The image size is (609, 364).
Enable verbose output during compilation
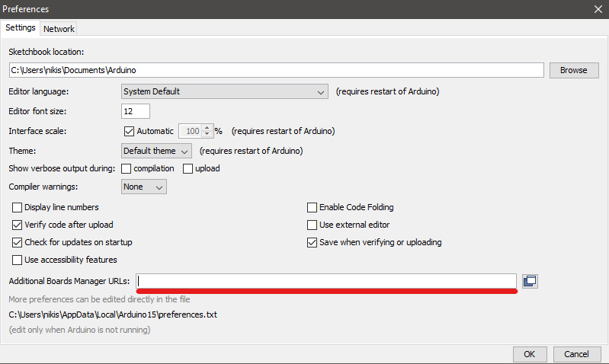click(127, 168)
